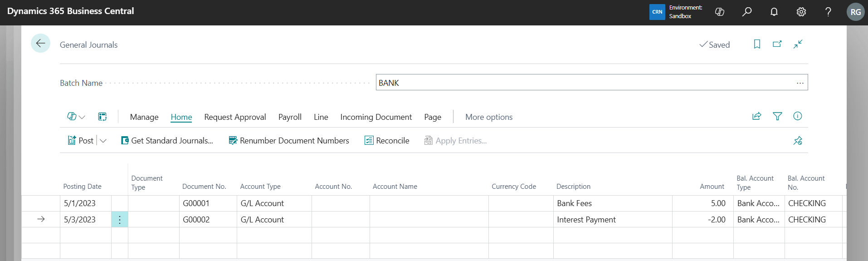
Task: Open the Page menu
Action: [x=433, y=117]
